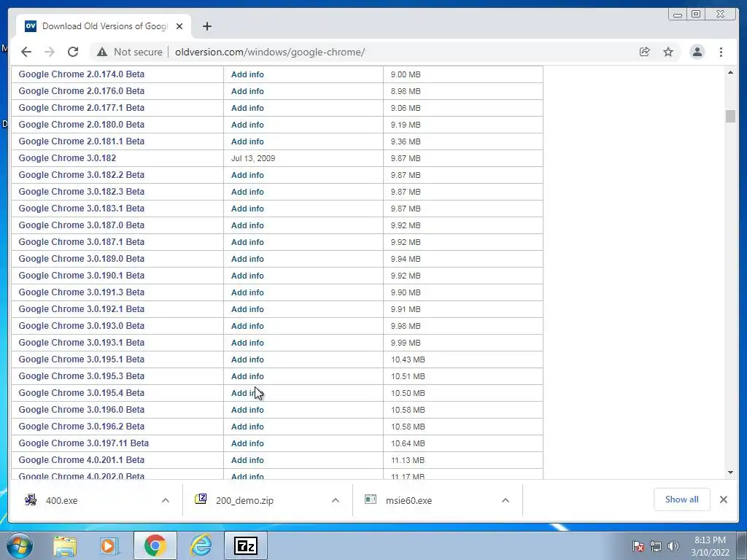
Task: Open the Windows Start menu
Action: (19, 545)
